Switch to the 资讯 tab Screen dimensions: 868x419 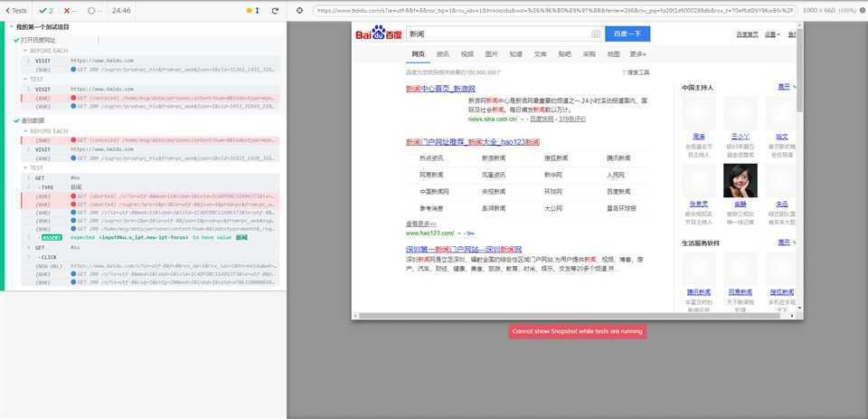[x=443, y=53]
